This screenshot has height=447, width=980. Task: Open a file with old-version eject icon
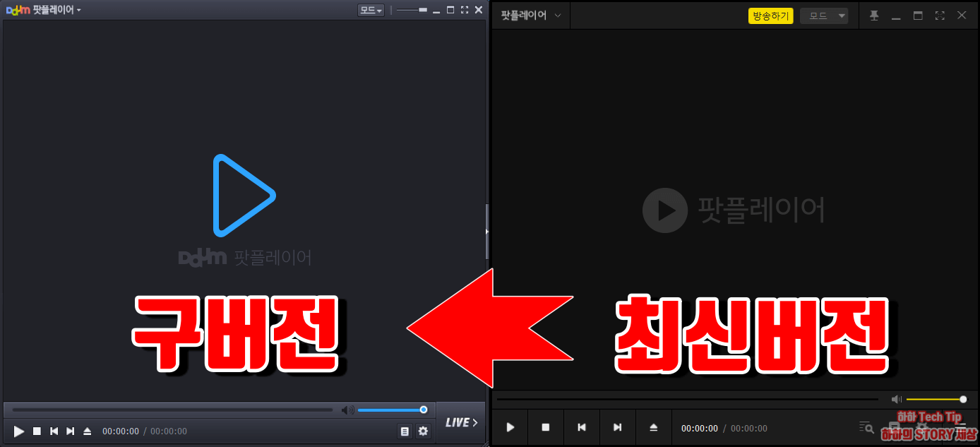[88, 431]
